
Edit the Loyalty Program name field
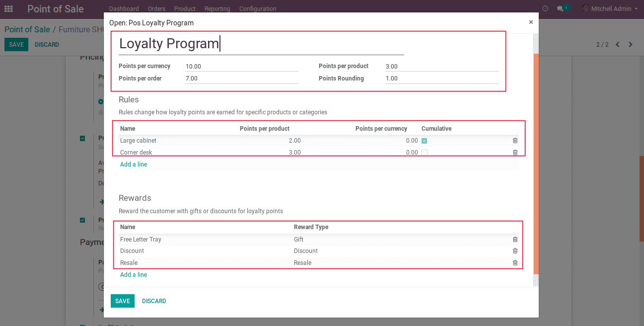click(x=261, y=44)
